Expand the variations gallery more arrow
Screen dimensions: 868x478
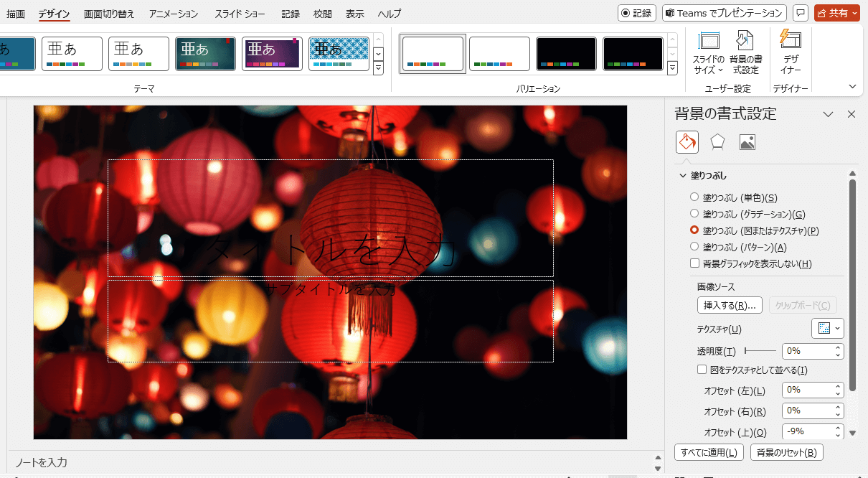pos(672,67)
